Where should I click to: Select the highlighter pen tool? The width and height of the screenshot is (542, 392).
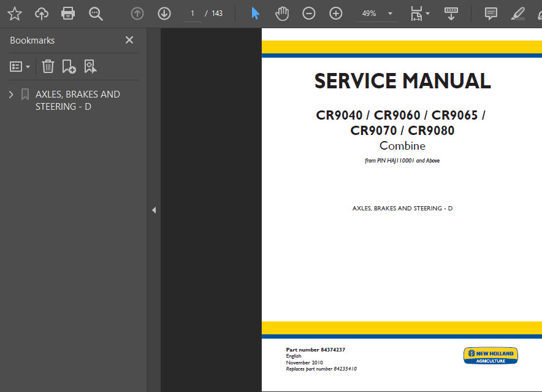click(518, 14)
